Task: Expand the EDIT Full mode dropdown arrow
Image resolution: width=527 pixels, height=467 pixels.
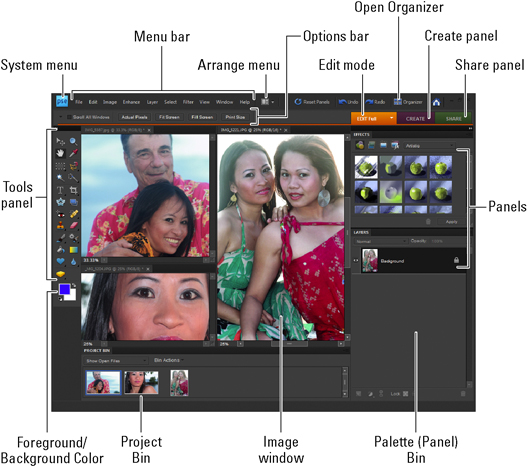Action: coord(392,118)
